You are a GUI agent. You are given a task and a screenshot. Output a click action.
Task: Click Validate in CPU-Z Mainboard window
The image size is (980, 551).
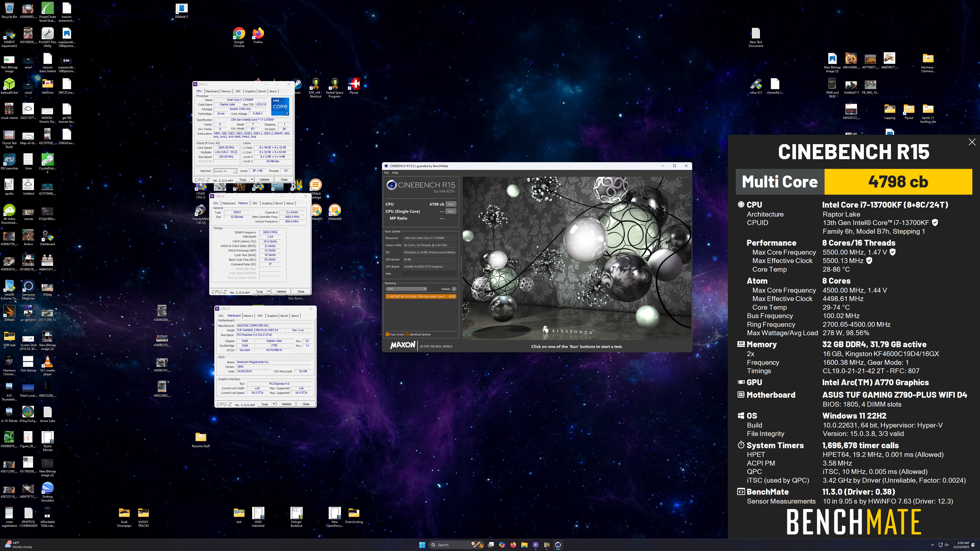286,404
